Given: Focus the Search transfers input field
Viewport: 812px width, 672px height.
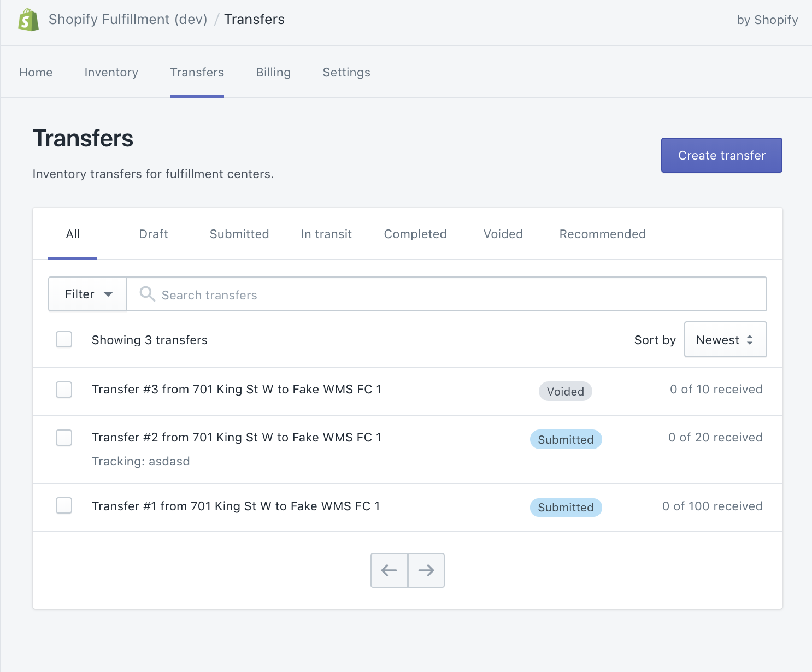Looking at the screenshot, I should (x=446, y=294).
